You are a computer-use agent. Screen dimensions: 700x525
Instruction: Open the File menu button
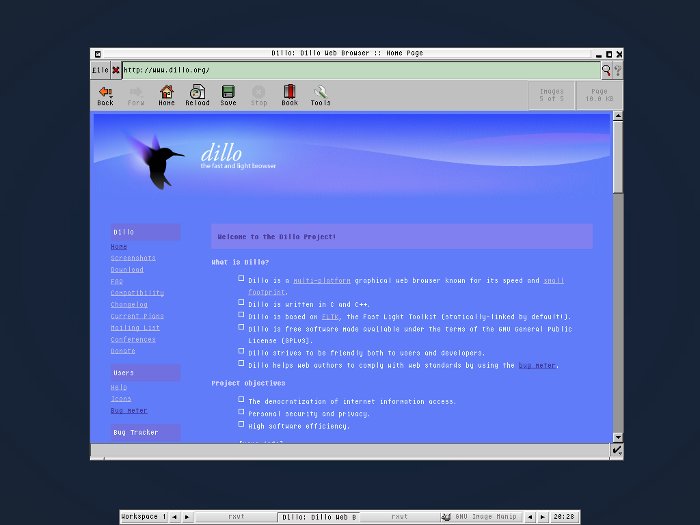pyautogui.click(x=100, y=70)
